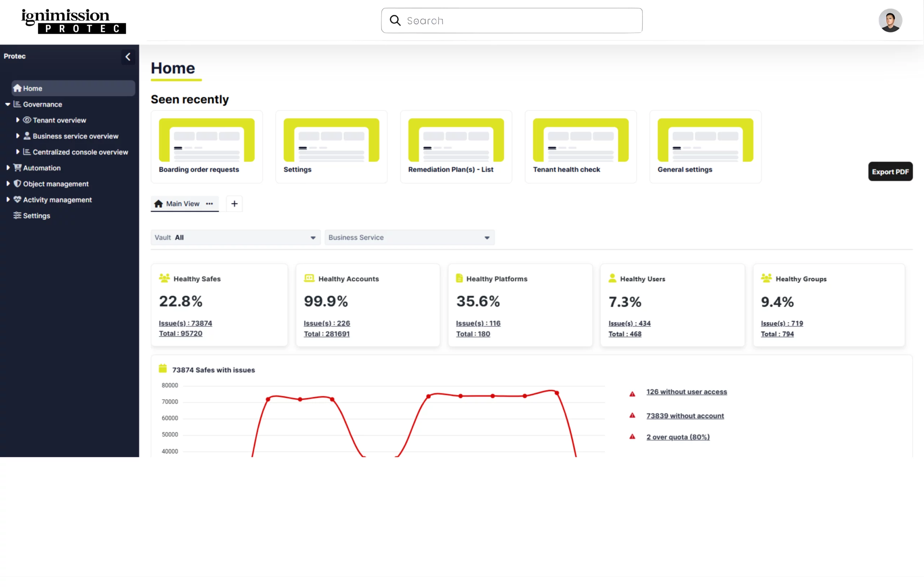Open the Vault All dropdown
The height and width of the screenshot is (587, 924).
[235, 237]
